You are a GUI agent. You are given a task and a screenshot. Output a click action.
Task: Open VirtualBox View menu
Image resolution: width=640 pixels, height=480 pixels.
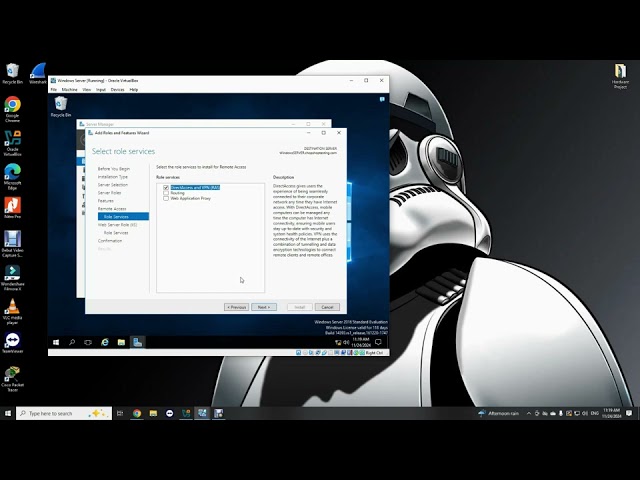(87, 89)
